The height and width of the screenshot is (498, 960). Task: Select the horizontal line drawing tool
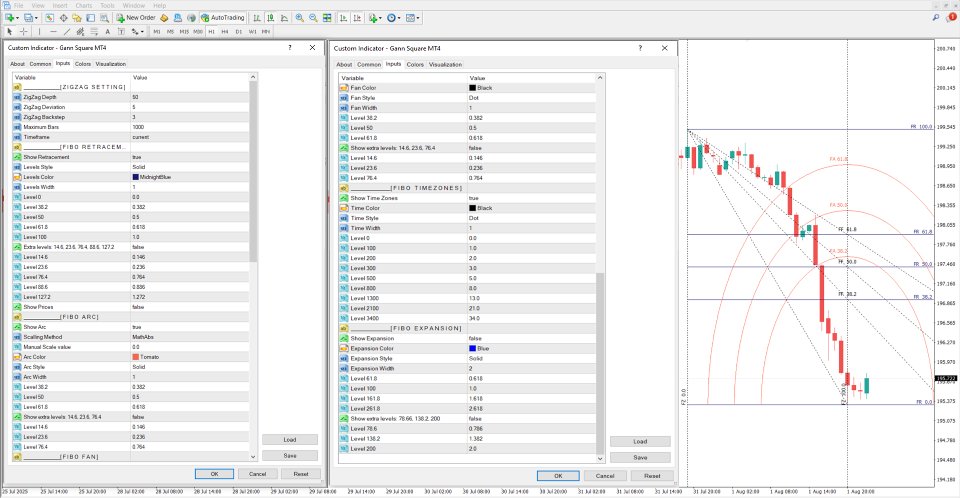pyautogui.click(x=53, y=31)
